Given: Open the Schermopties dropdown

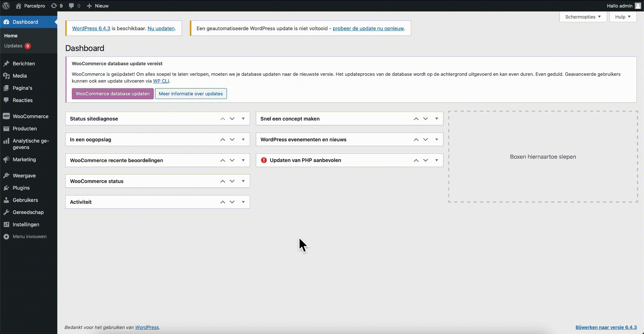Looking at the screenshot, I should [x=583, y=17].
